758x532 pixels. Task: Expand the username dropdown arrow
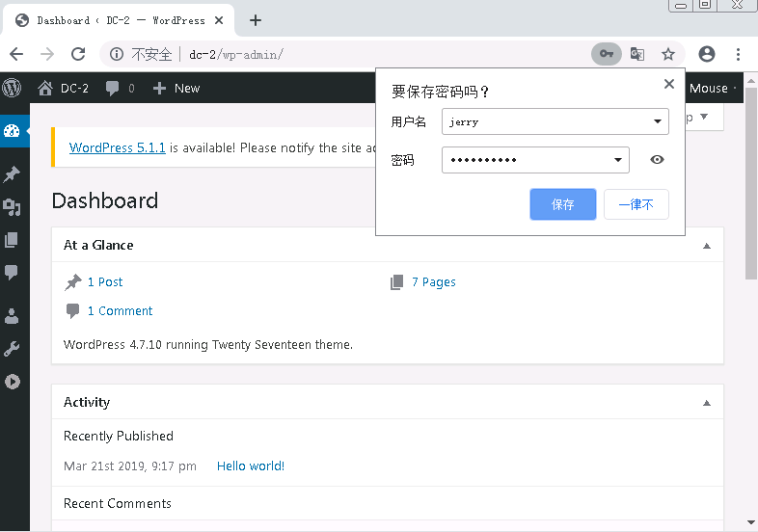pyautogui.click(x=658, y=121)
